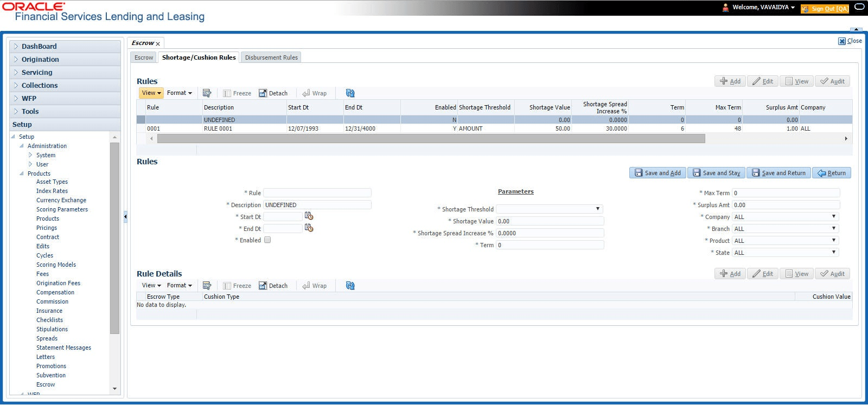Click the Shortage Value input field

(x=550, y=221)
